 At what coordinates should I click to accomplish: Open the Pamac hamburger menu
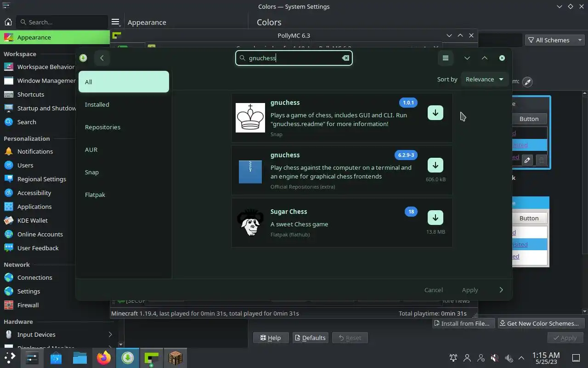(x=445, y=58)
